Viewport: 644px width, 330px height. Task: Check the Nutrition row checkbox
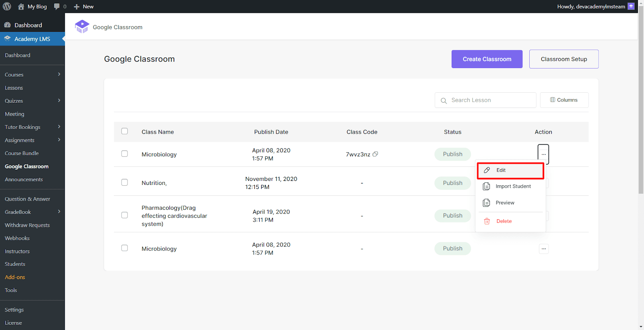pos(124,183)
